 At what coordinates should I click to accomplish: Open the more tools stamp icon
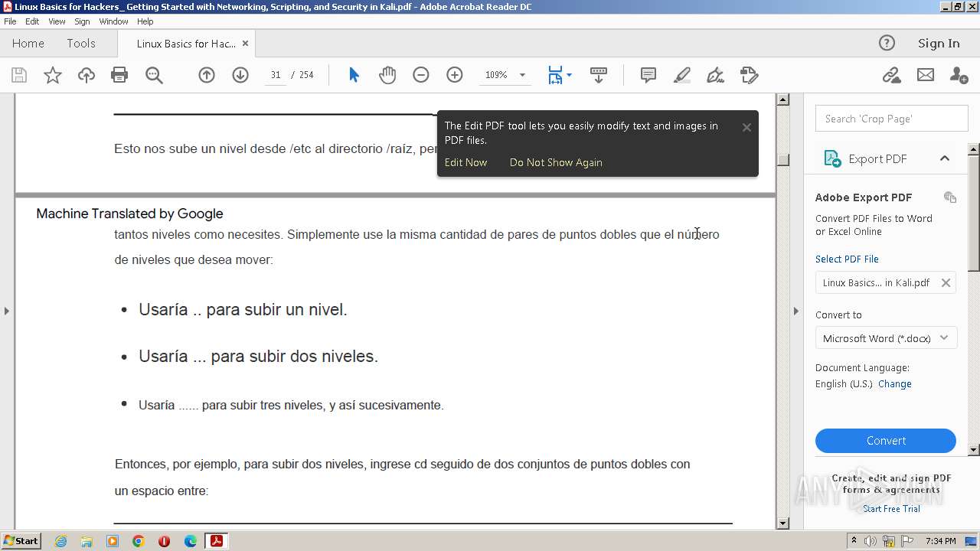(x=749, y=75)
